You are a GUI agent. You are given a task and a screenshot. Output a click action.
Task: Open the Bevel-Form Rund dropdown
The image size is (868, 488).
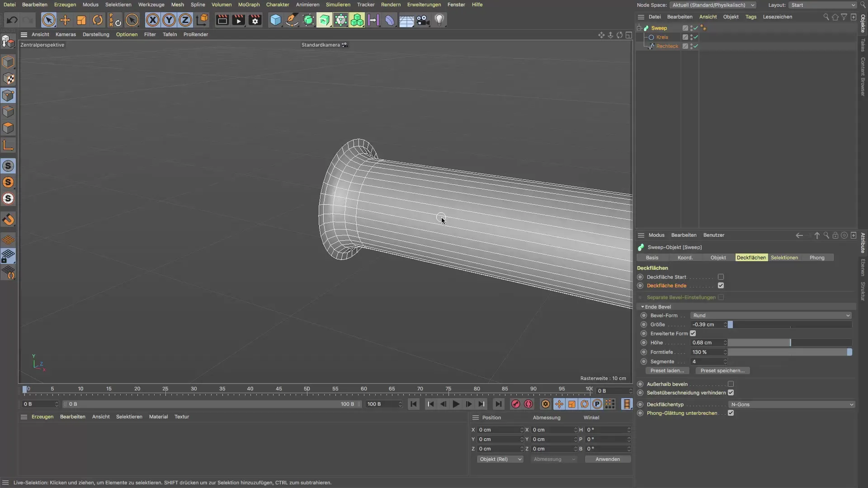tap(771, 315)
